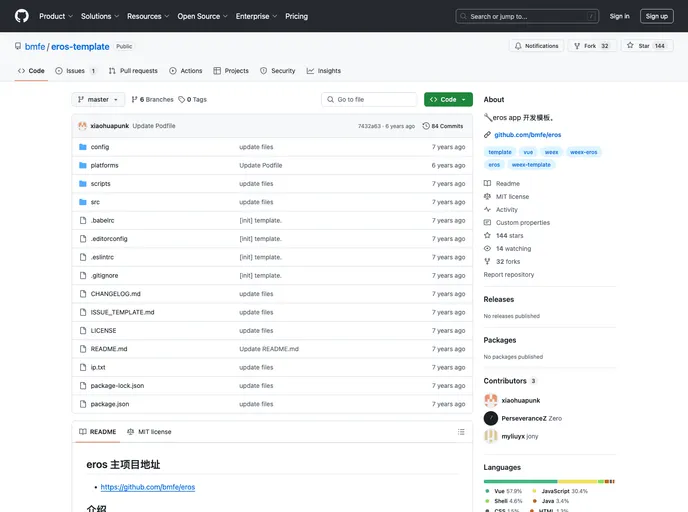
Task: Open the Actions tab
Action: (x=186, y=71)
